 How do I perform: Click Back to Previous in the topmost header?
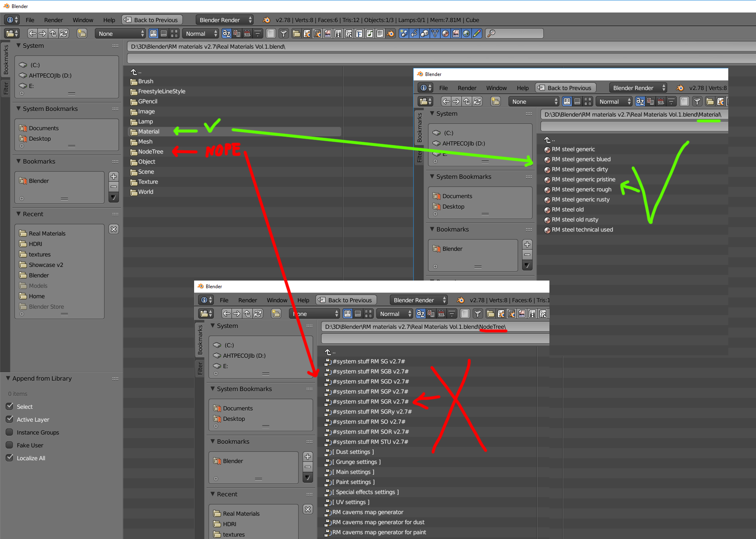point(152,20)
